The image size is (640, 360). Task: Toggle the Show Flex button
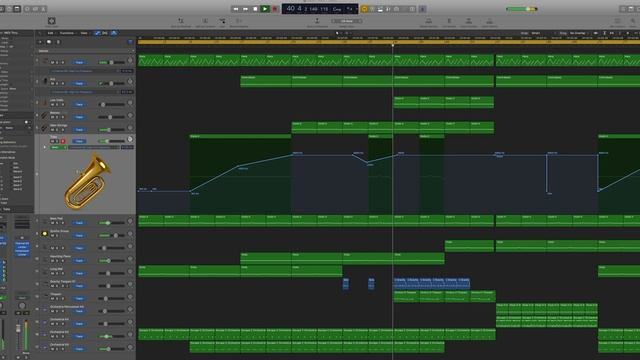pyautogui.click(x=105, y=33)
